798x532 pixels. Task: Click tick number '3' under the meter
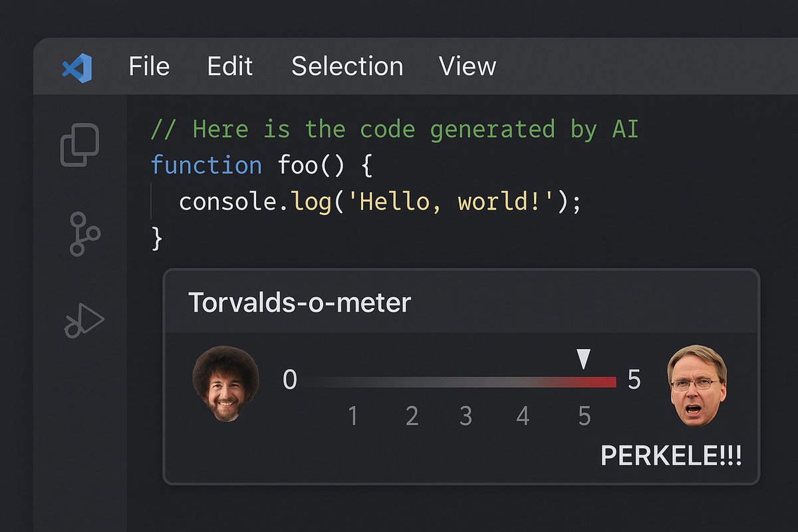(x=466, y=416)
